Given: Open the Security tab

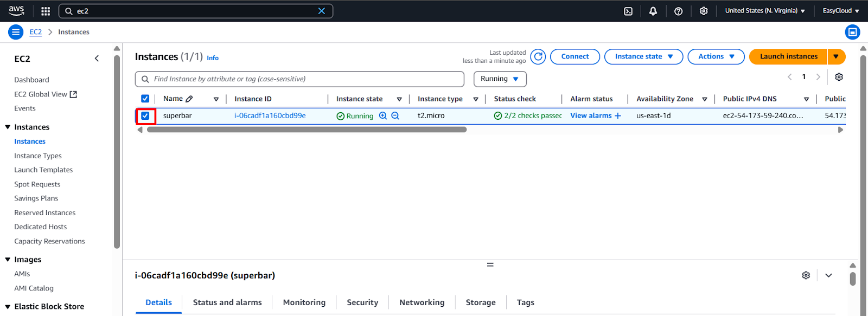Looking at the screenshot, I should click(x=362, y=302).
